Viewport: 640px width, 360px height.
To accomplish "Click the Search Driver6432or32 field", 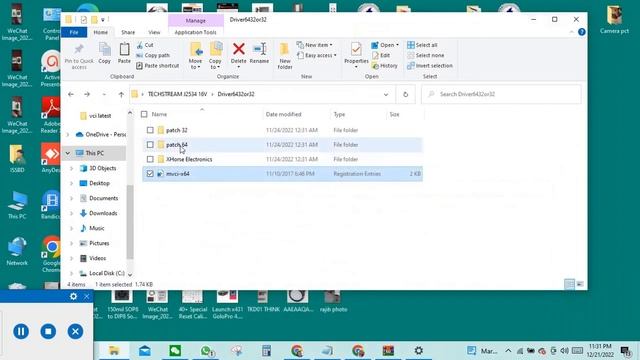I will point(501,94).
